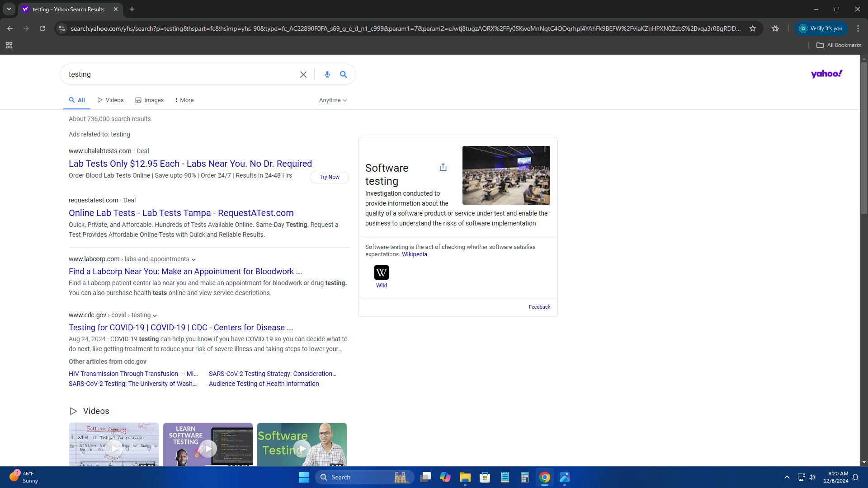Expand the labcorp.com result options arrow

coord(193,259)
